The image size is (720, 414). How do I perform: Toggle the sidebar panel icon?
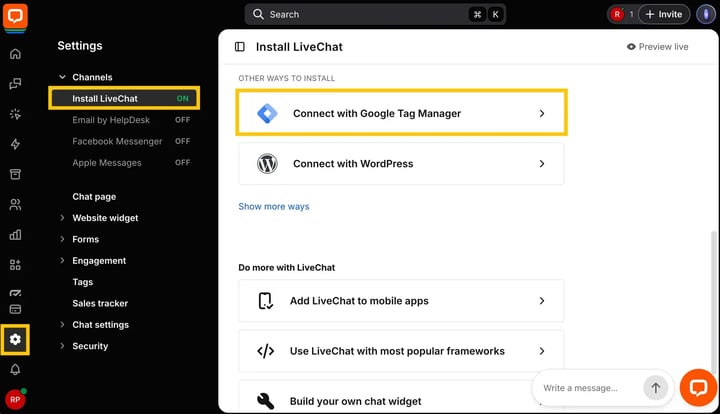[x=240, y=47]
